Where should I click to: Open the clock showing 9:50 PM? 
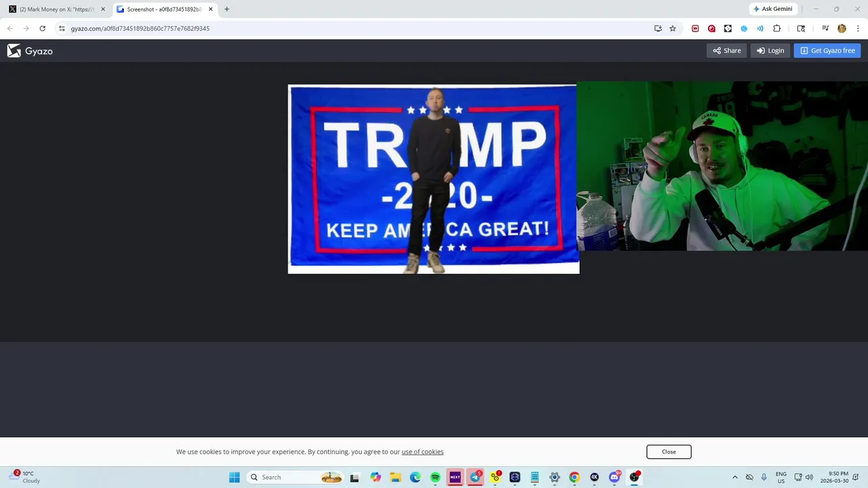tap(834, 477)
